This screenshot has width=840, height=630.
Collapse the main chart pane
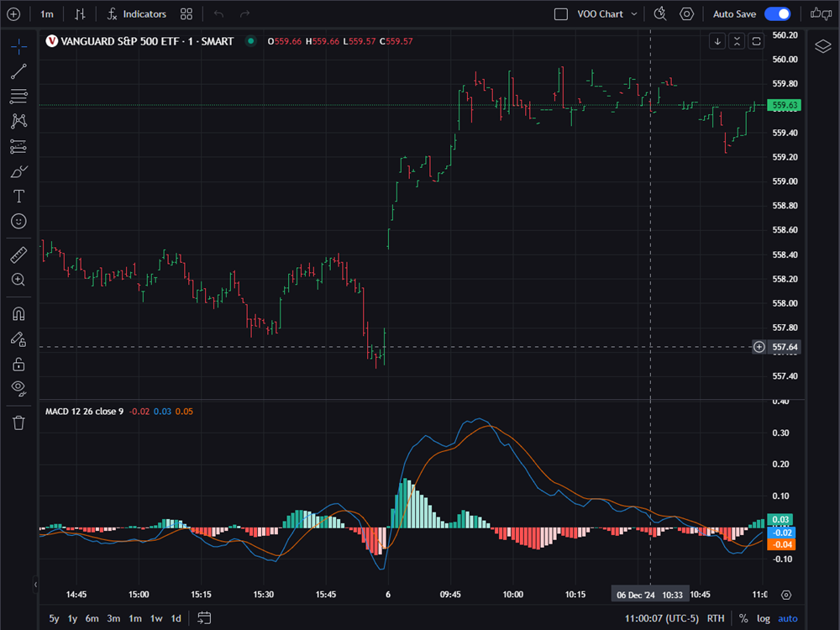click(737, 41)
